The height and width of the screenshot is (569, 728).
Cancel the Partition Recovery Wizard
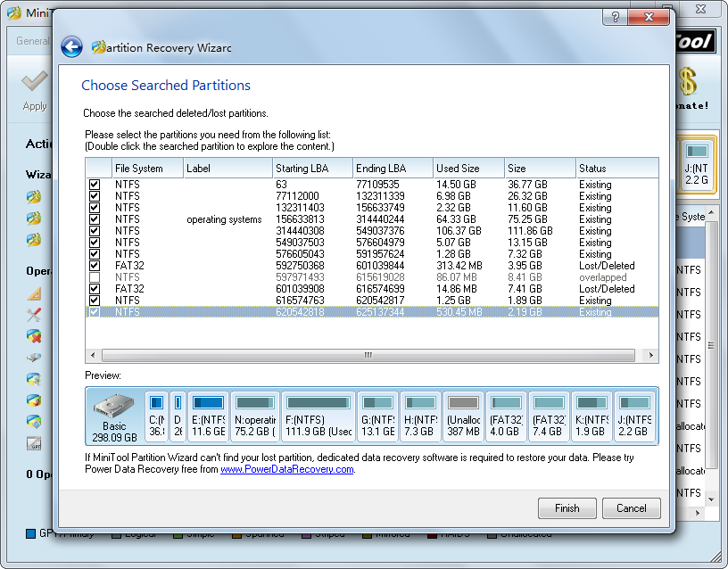(x=631, y=508)
